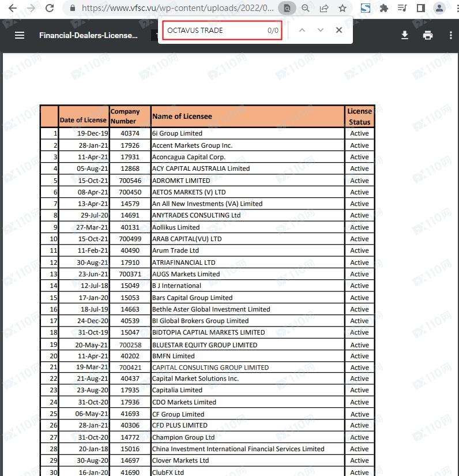This screenshot has height=476, width=459.
Task: Go to previous search result
Action: pos(302,30)
